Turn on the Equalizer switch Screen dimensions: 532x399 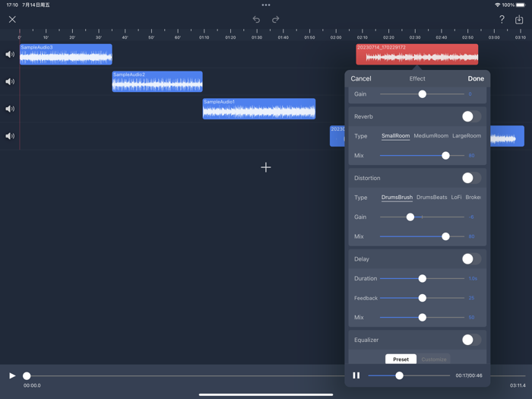(471, 340)
